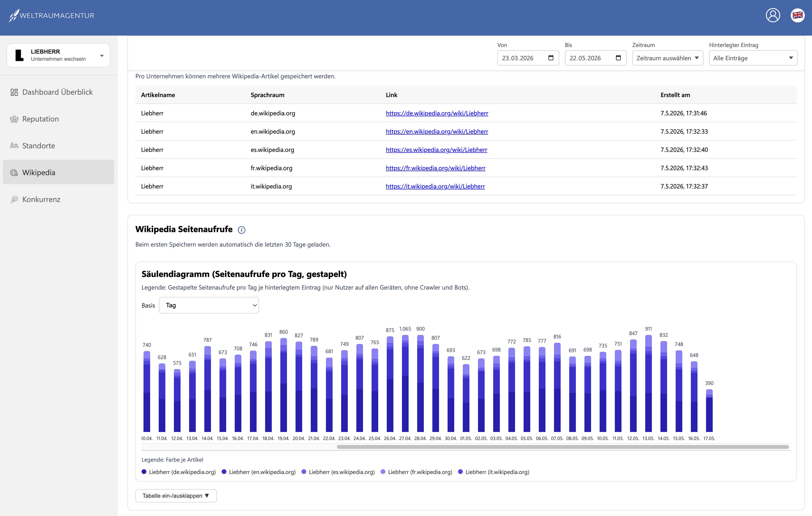Click the Link column header
Image resolution: width=812 pixels, height=516 pixels.
point(392,95)
